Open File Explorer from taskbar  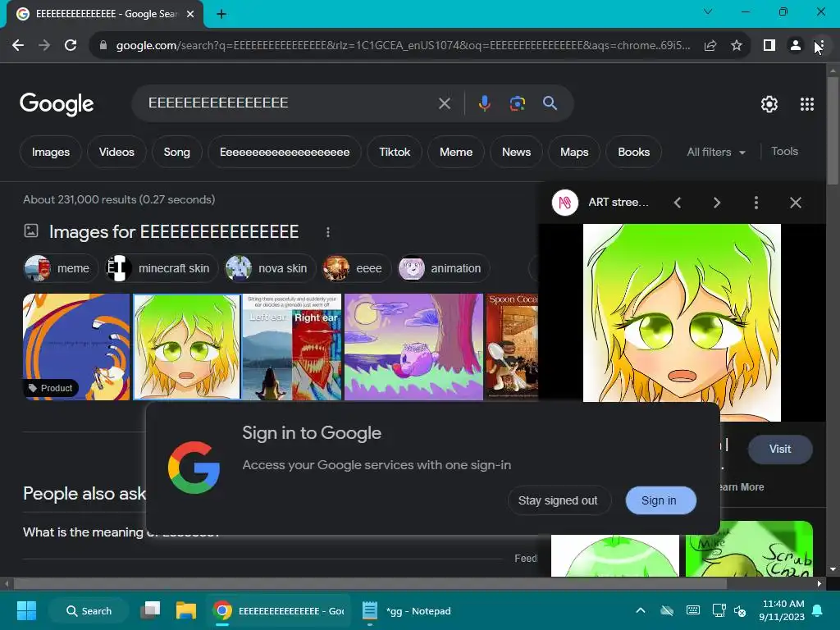[x=186, y=610]
